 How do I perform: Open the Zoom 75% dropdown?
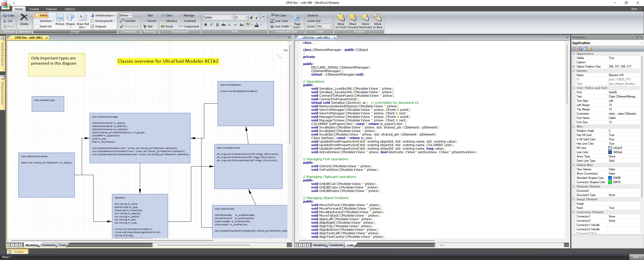(x=330, y=26)
